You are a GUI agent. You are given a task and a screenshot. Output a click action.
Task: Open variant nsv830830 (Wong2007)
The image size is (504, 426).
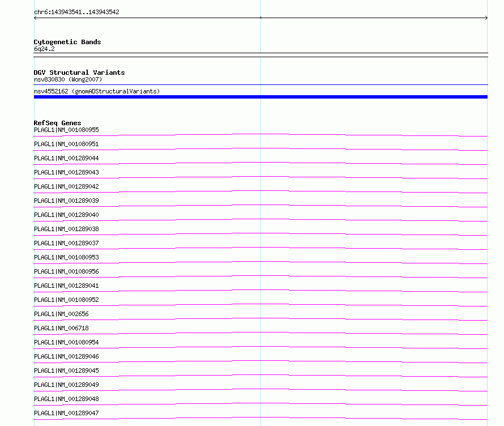68,79
